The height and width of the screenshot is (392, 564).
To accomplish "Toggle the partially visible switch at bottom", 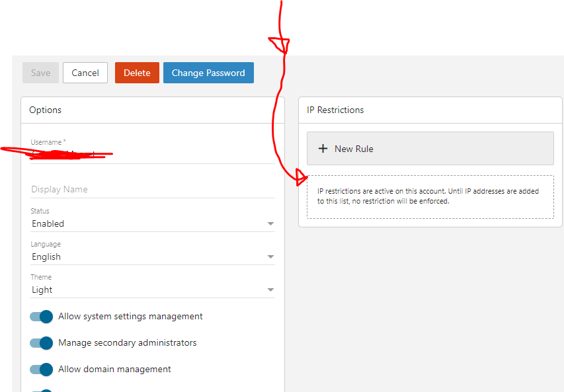I will pos(41,390).
